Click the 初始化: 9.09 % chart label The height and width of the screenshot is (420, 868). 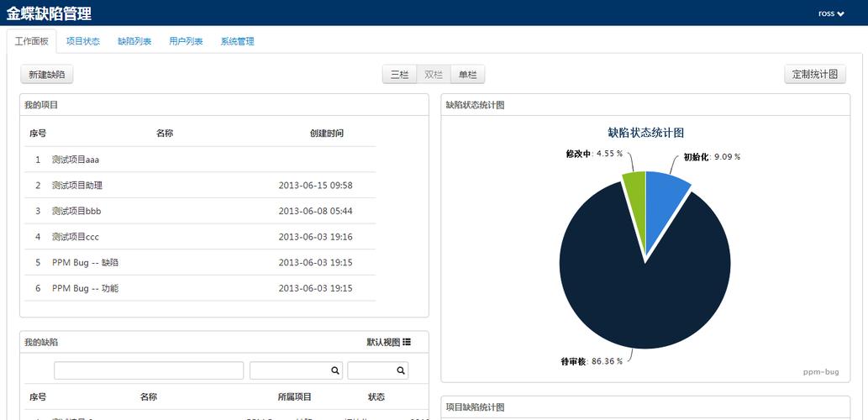coord(712,156)
